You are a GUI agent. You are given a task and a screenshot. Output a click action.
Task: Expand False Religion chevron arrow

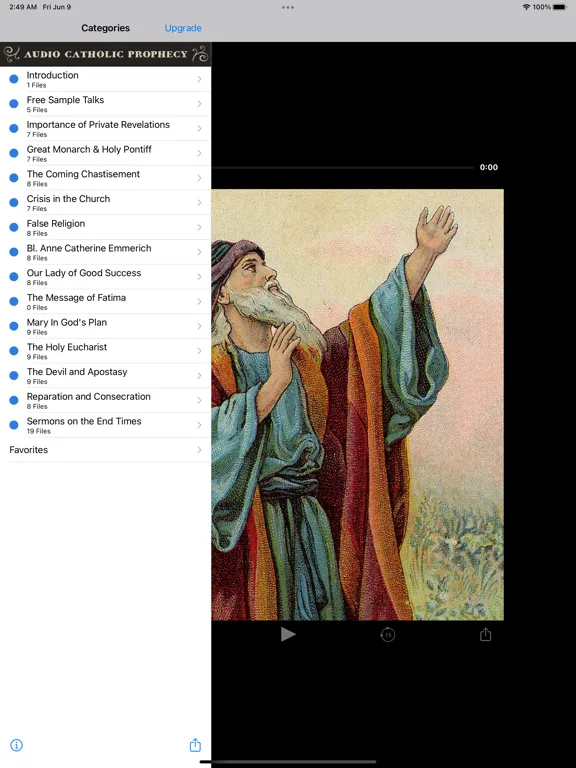[x=199, y=227]
